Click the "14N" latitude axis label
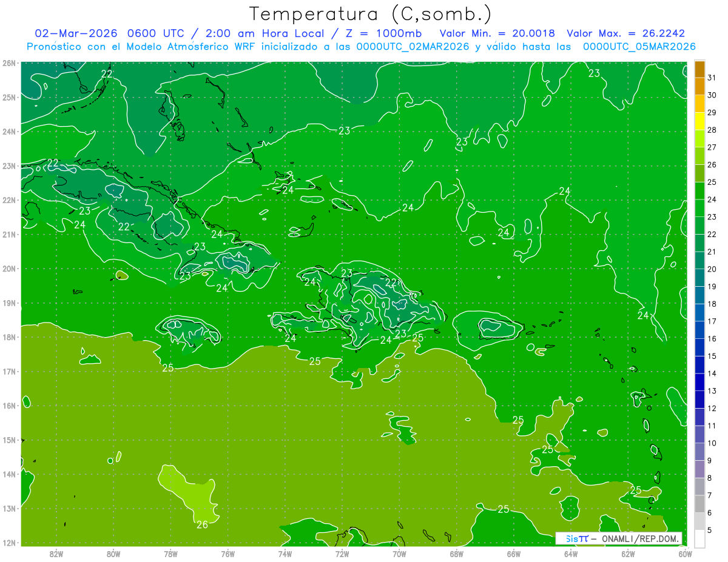The image size is (728, 562). click(x=9, y=474)
